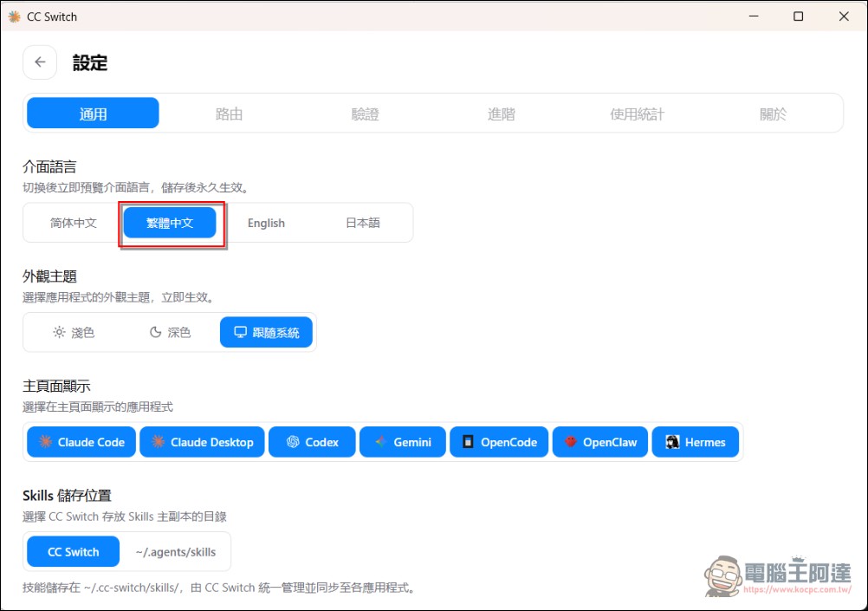
Task: Choose 简体中文 interface language
Action: [74, 223]
